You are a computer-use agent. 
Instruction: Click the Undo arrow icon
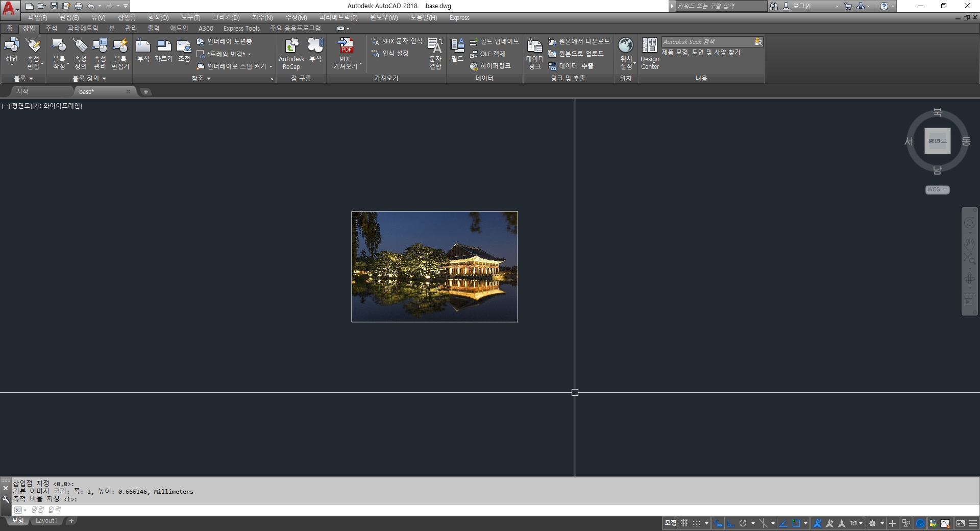point(91,6)
